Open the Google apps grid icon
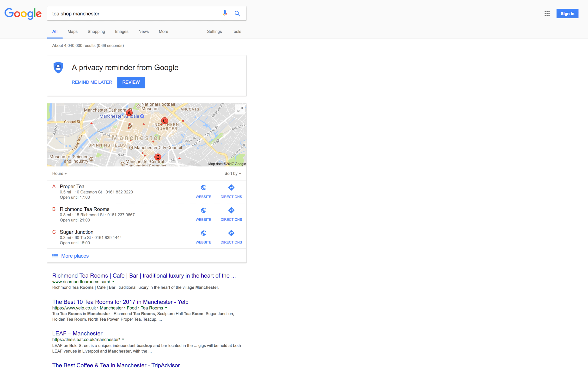The height and width of the screenshot is (368, 588). click(x=547, y=13)
